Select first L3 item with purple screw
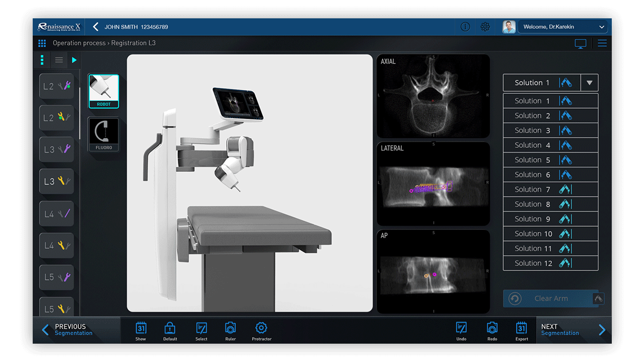644x362 pixels. point(56,150)
